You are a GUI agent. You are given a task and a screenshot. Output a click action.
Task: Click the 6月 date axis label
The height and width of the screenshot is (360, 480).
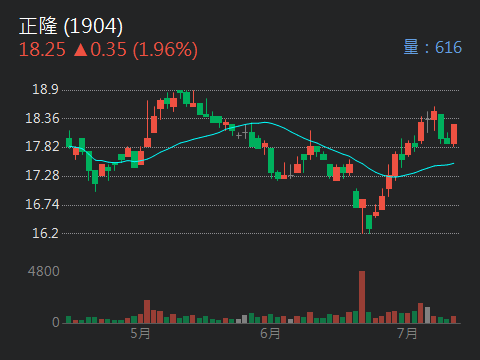pos(270,333)
